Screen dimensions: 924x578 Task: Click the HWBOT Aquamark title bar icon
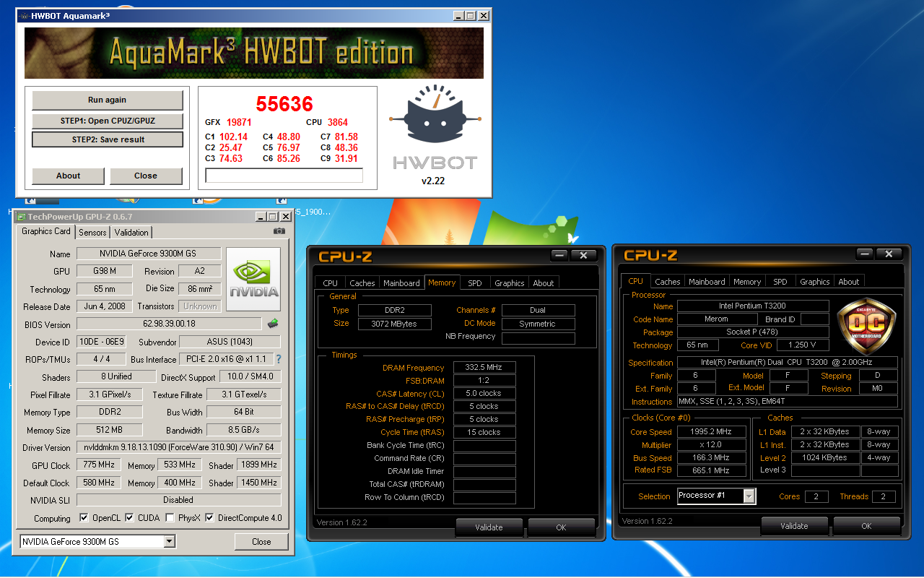23,15
